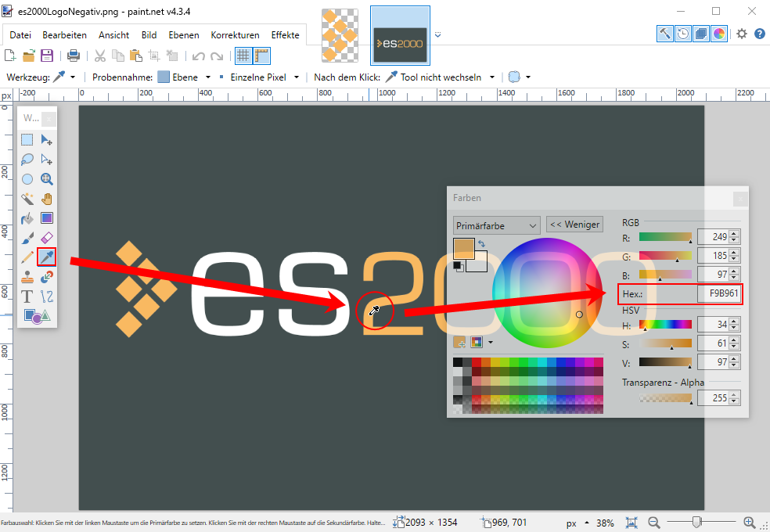This screenshot has height=532, width=770.
Task: Select the Shapes tool
Action: (x=36, y=316)
